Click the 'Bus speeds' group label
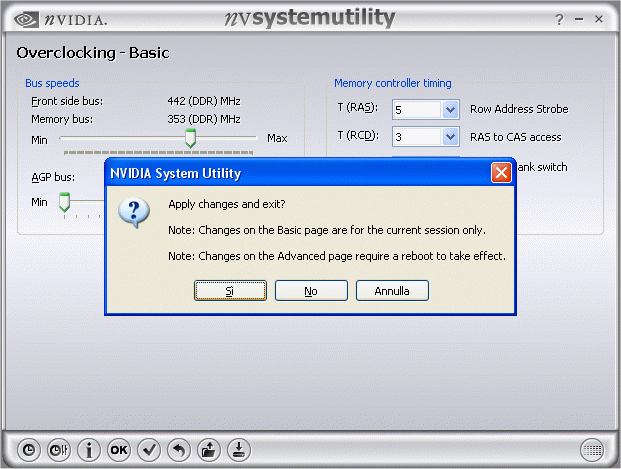 point(52,83)
